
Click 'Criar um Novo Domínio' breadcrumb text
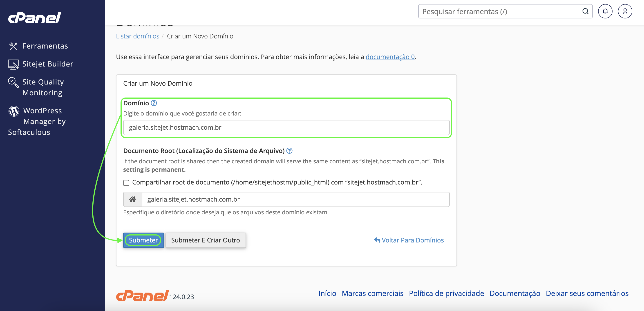point(200,36)
